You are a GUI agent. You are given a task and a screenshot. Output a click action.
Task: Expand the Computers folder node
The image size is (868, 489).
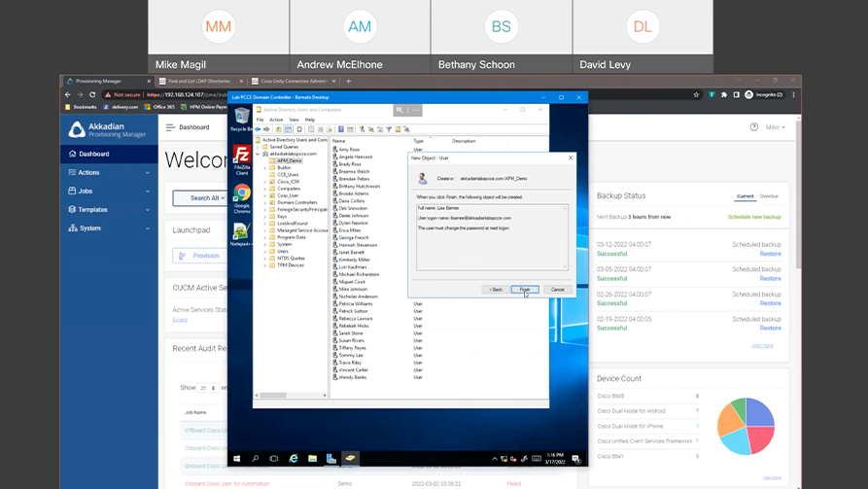265,189
